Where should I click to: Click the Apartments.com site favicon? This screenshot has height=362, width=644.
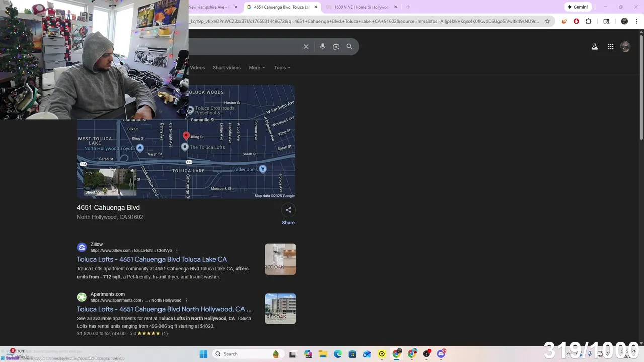pyautogui.click(x=82, y=297)
